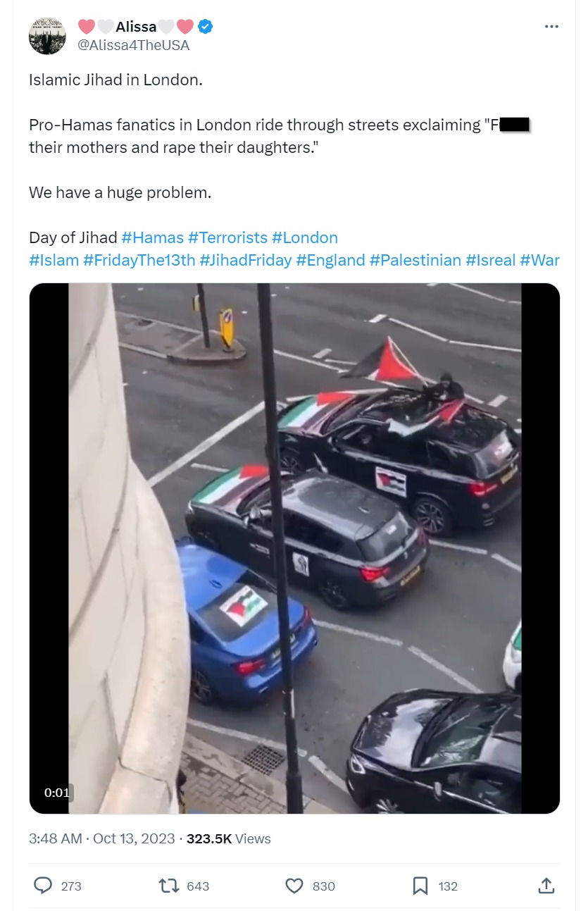This screenshot has width=588, height=911.
Task: Click the blue verified badge
Action: [x=205, y=27]
